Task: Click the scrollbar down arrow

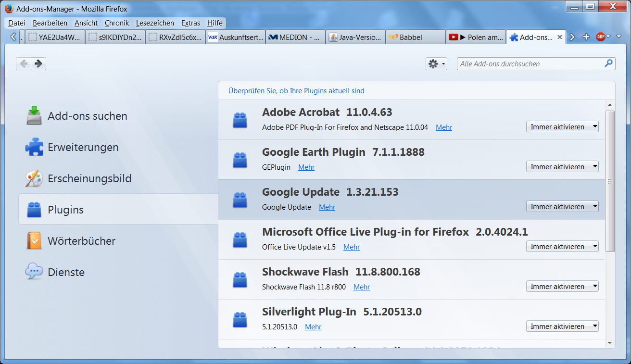Action: tap(610, 343)
